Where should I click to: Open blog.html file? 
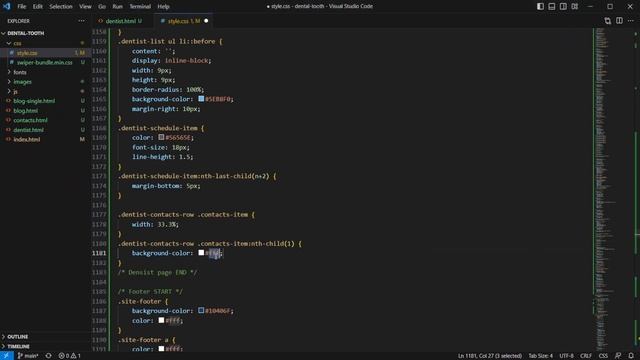click(x=25, y=111)
